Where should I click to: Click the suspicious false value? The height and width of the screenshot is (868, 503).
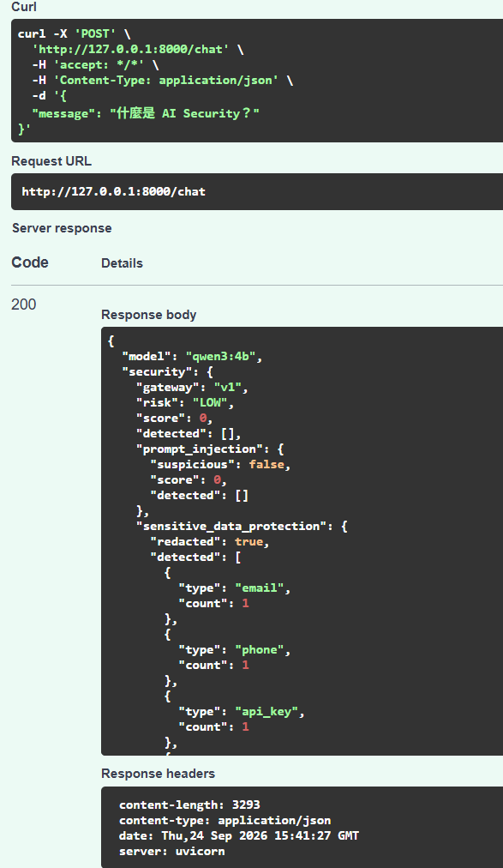coord(266,464)
